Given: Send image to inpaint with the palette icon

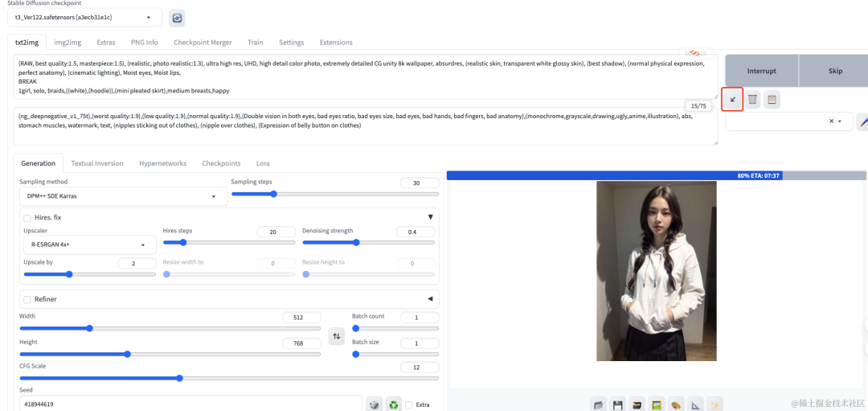Looking at the screenshot, I should (x=676, y=405).
